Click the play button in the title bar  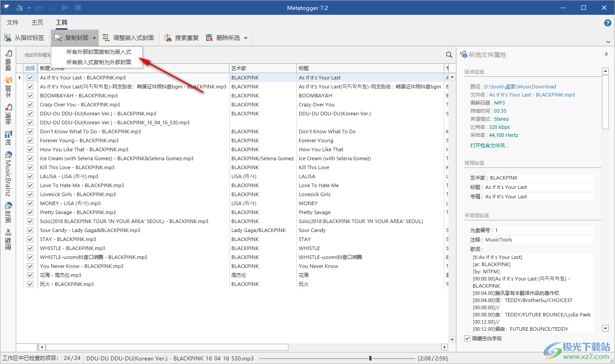coord(65,8)
